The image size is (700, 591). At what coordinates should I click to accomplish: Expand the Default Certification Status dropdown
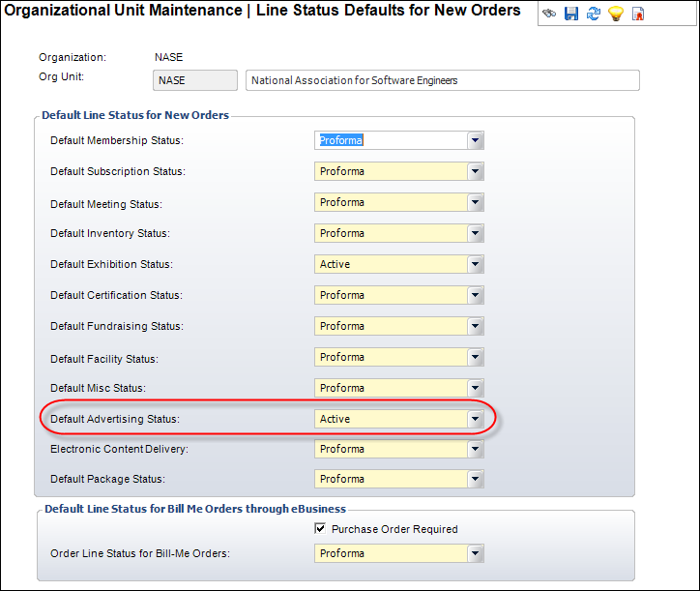[476, 295]
